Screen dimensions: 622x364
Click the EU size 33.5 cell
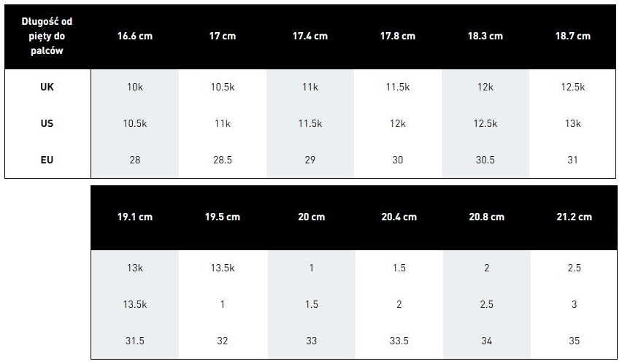(x=399, y=341)
